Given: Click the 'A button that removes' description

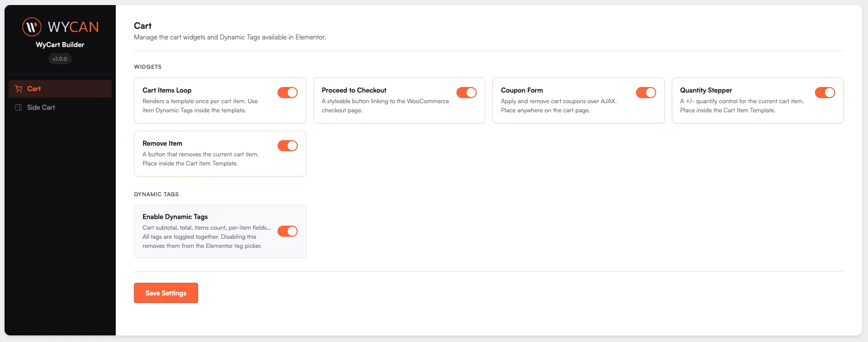Looking at the screenshot, I should (200, 159).
